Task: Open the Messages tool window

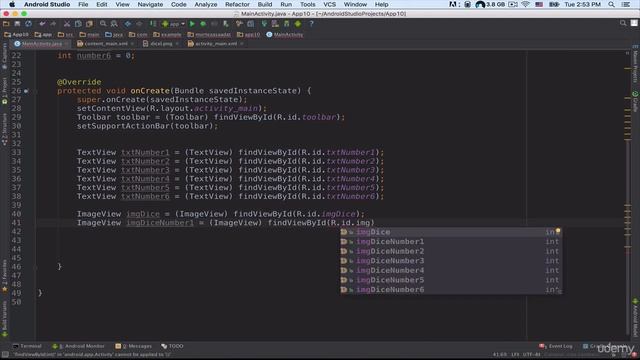Action: click(x=133, y=346)
